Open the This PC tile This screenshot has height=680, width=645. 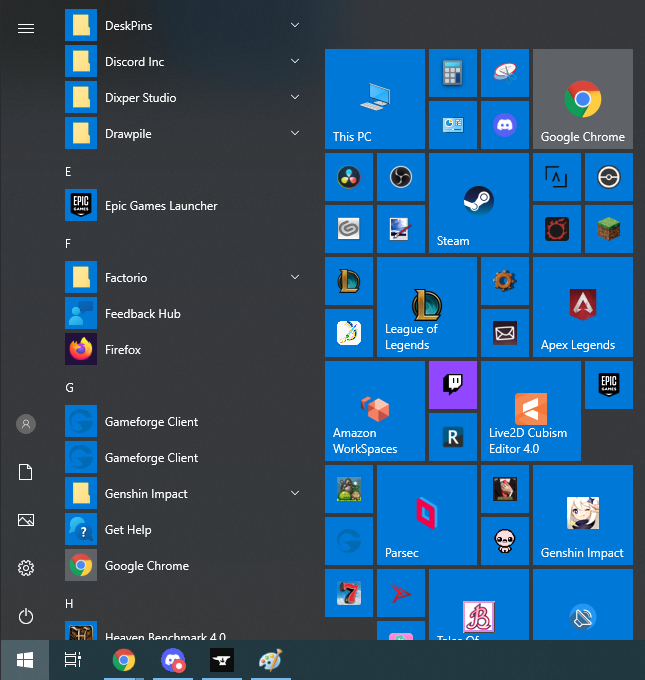[x=375, y=99]
